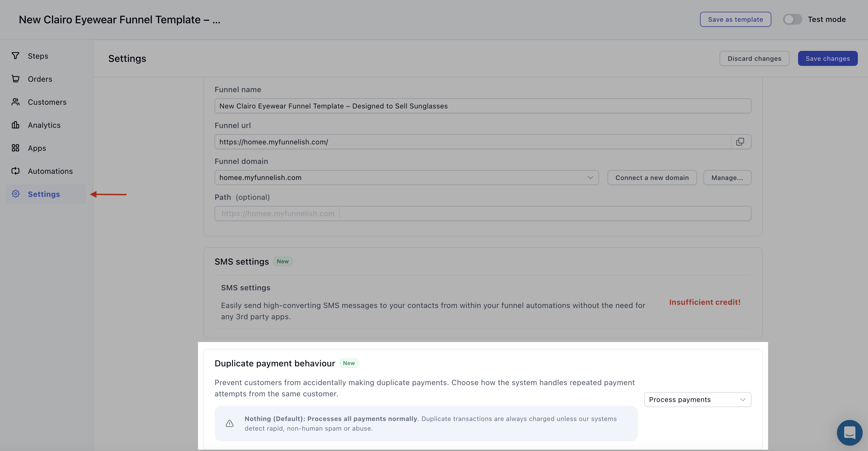The image size is (868, 451).
Task: Open the support chat bubble
Action: [849, 433]
